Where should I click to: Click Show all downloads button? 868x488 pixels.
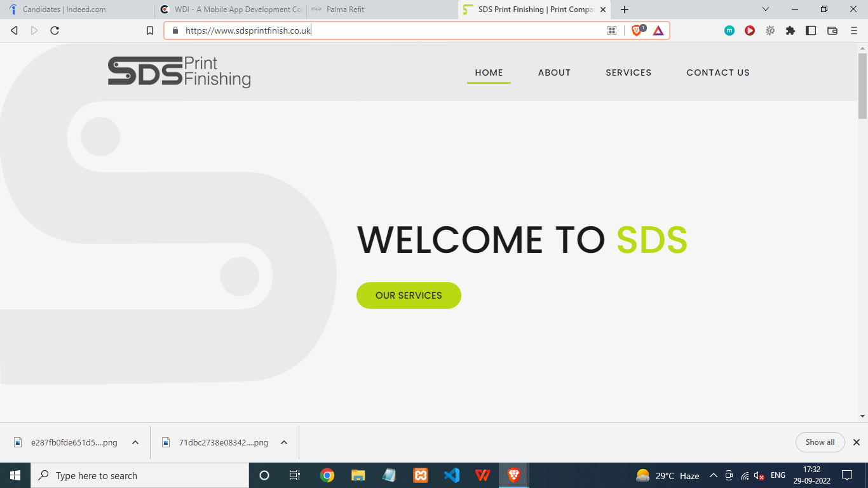[820, 442]
